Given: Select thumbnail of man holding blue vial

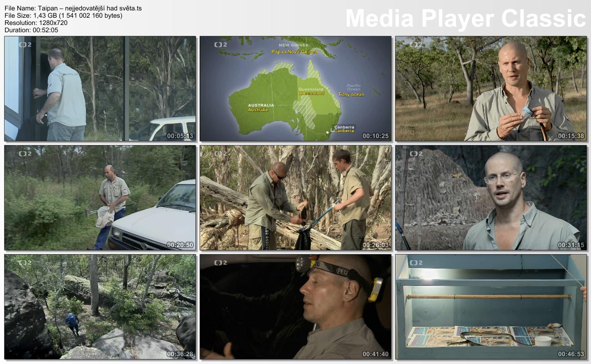Looking at the screenshot, I should coord(491,89).
